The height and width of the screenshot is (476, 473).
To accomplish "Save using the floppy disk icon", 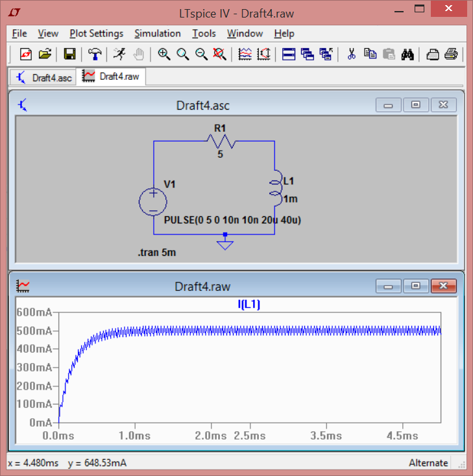I will click(69, 55).
